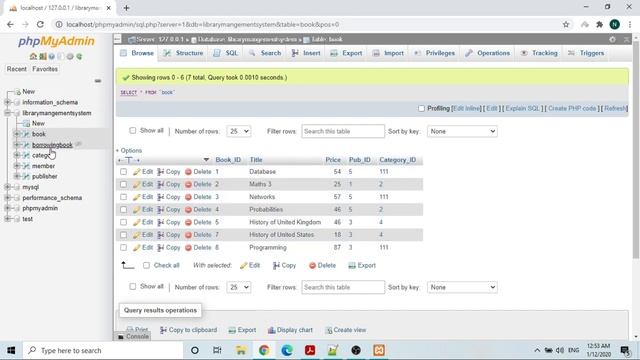Click the edit pencil in History of United Kingdom row

[x=137, y=222]
